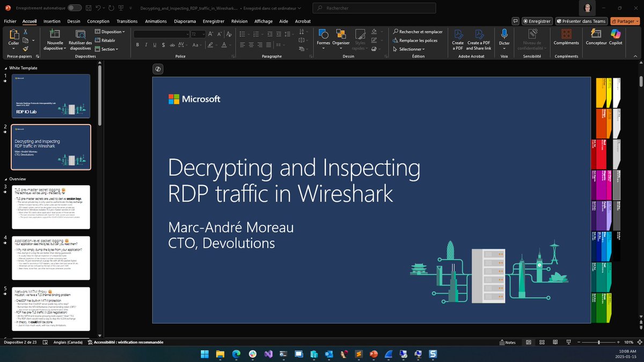The height and width of the screenshot is (362, 644).
Task: Apply bold formatting
Action: (138, 45)
